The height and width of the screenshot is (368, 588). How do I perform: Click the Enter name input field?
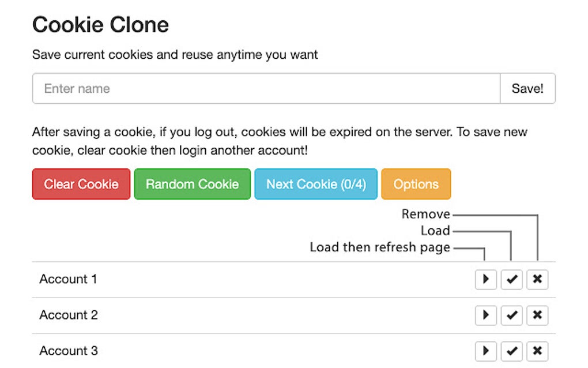(231, 88)
